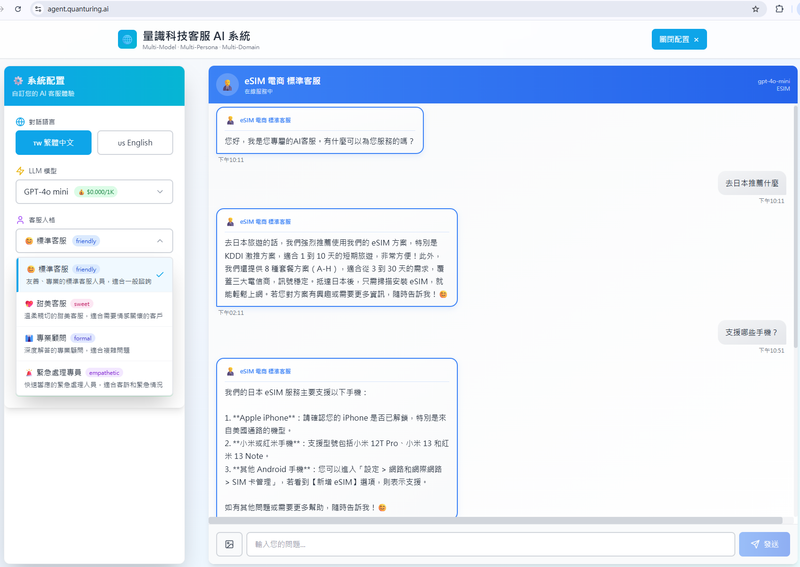This screenshot has height=567, width=800.
Task: Click the heart icon of 甜美客服 option
Action: (29, 304)
